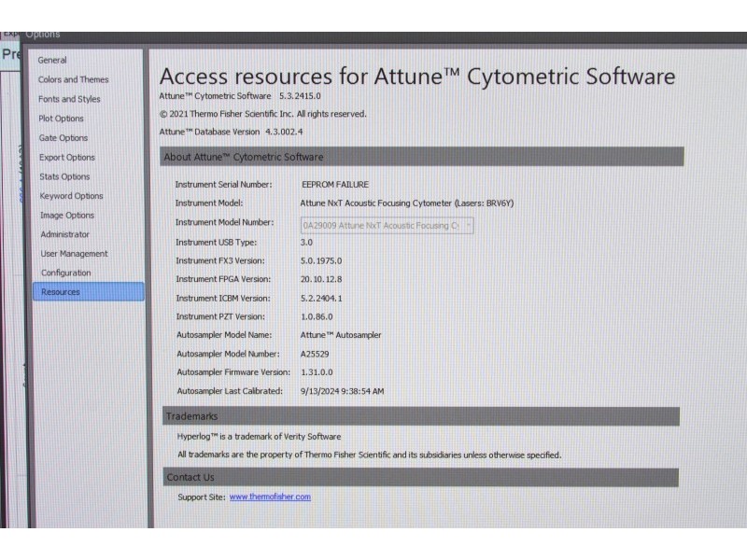Screen dimensions: 747x560
Task: Click the 'All trademarks are the property' line
Action: (370, 455)
